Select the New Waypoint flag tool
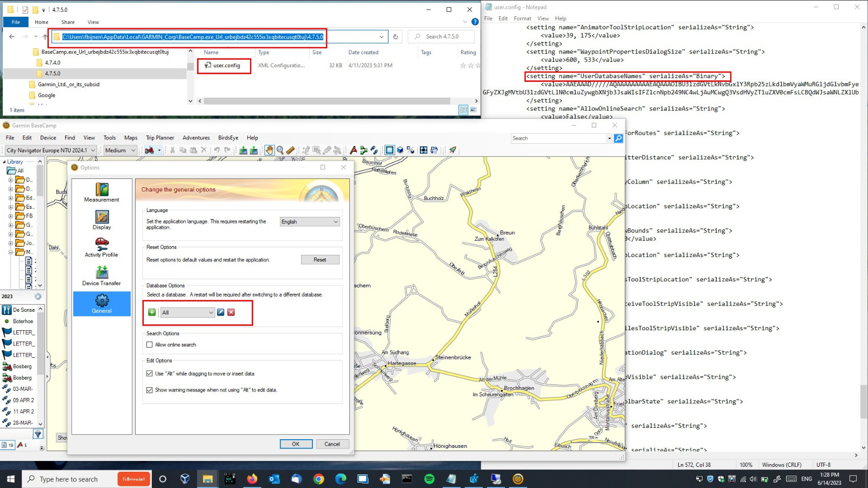This screenshot has height=488, width=868. click(x=353, y=150)
